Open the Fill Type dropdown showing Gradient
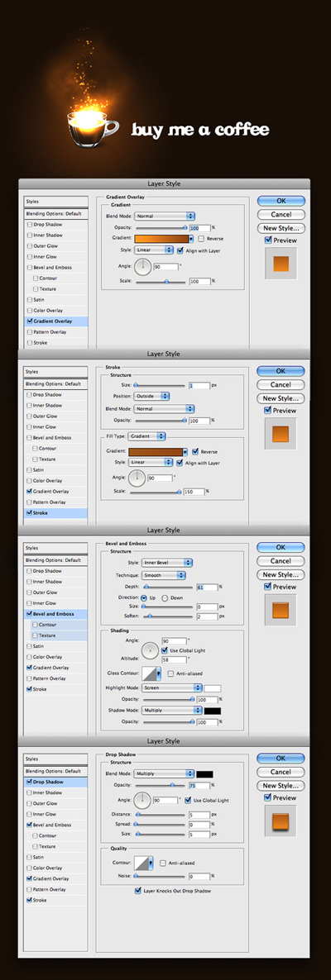This screenshot has height=980, width=331. [x=149, y=435]
